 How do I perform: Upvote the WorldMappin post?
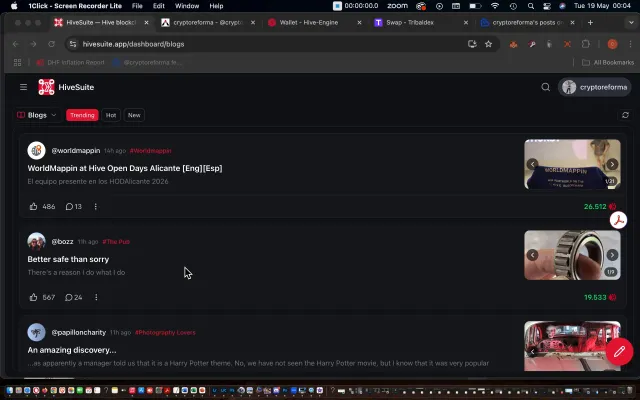[33, 207]
